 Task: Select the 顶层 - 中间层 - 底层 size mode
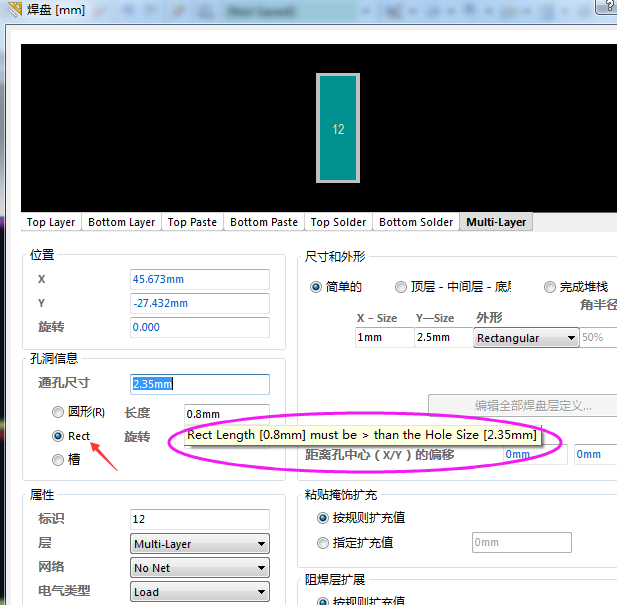pyautogui.click(x=401, y=287)
